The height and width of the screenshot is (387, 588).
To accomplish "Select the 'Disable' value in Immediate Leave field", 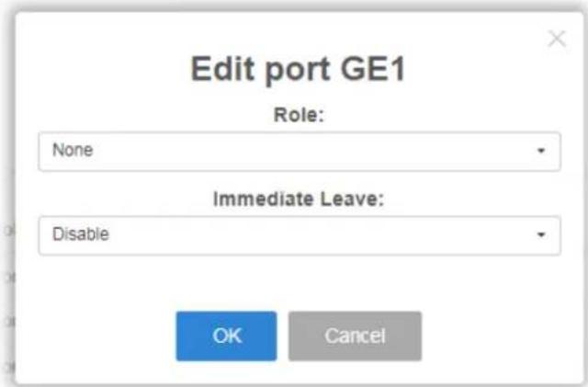I will [x=81, y=234].
